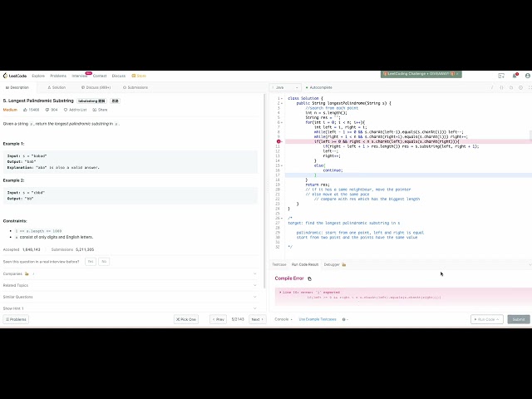Click Add to List

click(76, 110)
